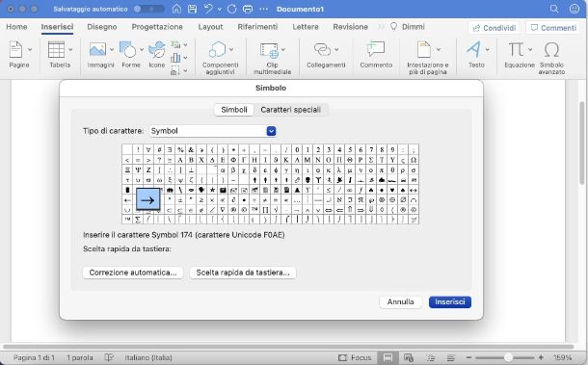Click Intestazione e piè di pagina icon
The width and height of the screenshot is (588, 365).
pos(424,49)
